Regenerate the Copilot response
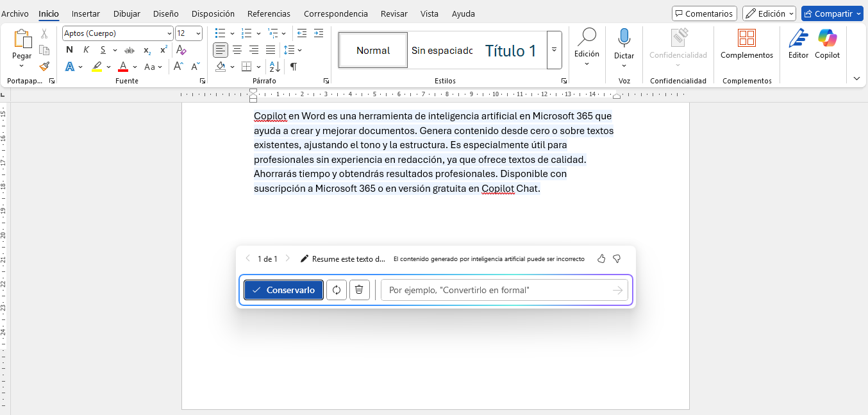The image size is (868, 415). [x=337, y=290]
